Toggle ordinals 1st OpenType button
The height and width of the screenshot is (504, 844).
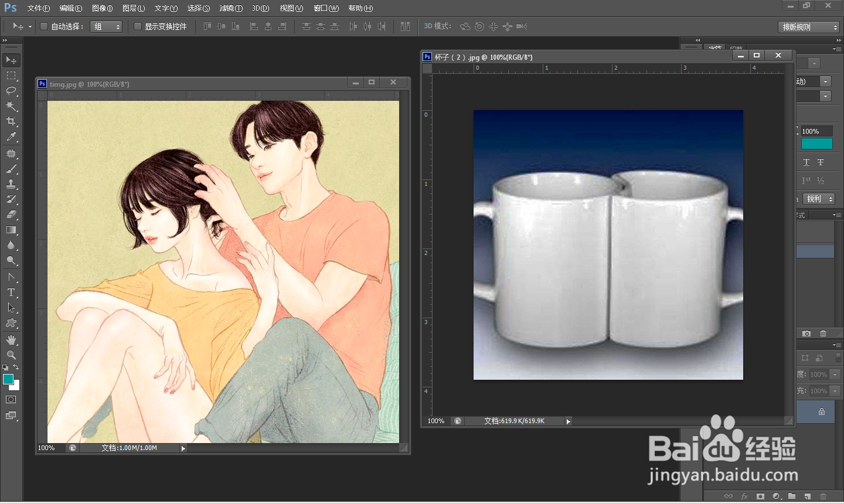click(806, 181)
